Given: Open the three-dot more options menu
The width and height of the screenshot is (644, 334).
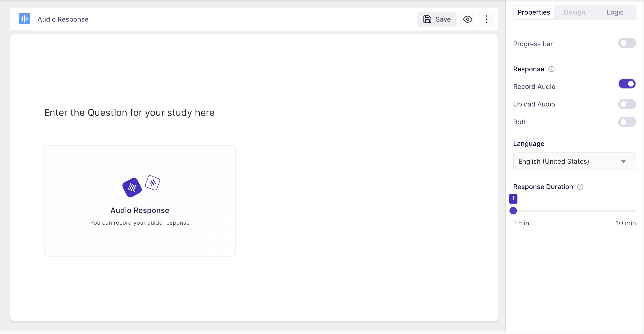Looking at the screenshot, I should pos(487,19).
